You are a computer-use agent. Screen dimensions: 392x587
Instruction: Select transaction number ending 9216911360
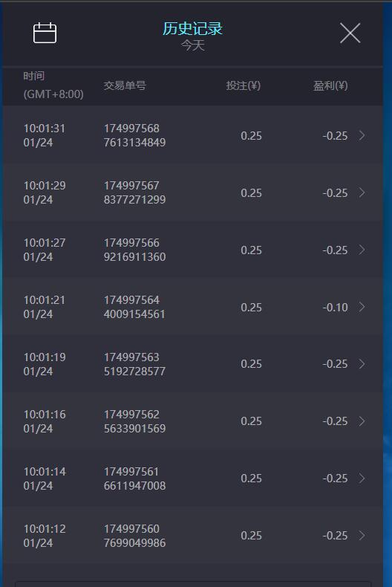[134, 250]
